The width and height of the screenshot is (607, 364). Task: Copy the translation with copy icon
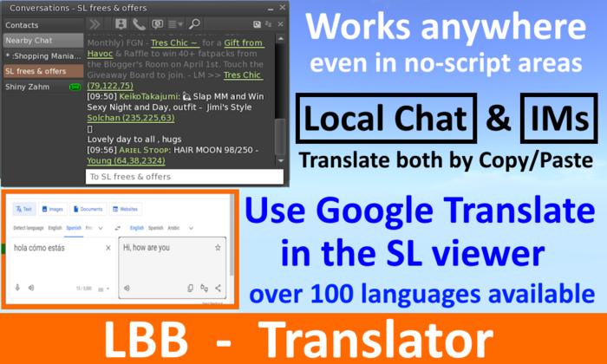[x=190, y=288]
